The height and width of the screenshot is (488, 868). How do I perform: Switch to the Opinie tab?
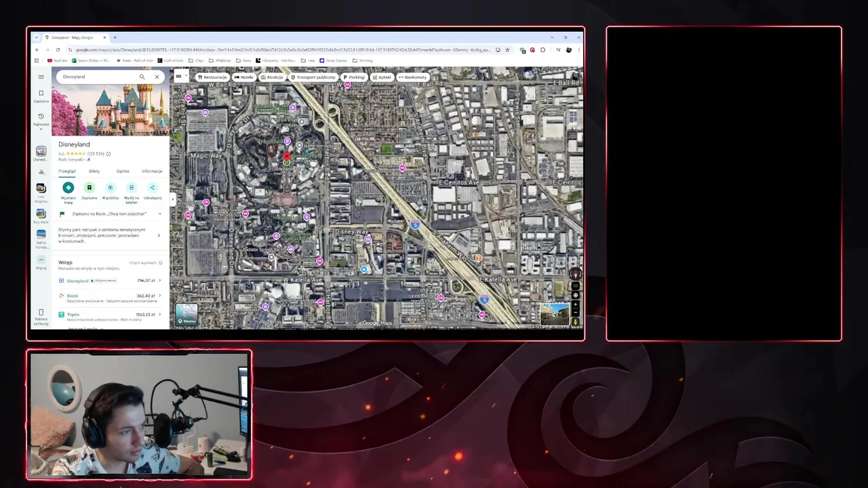[123, 171]
